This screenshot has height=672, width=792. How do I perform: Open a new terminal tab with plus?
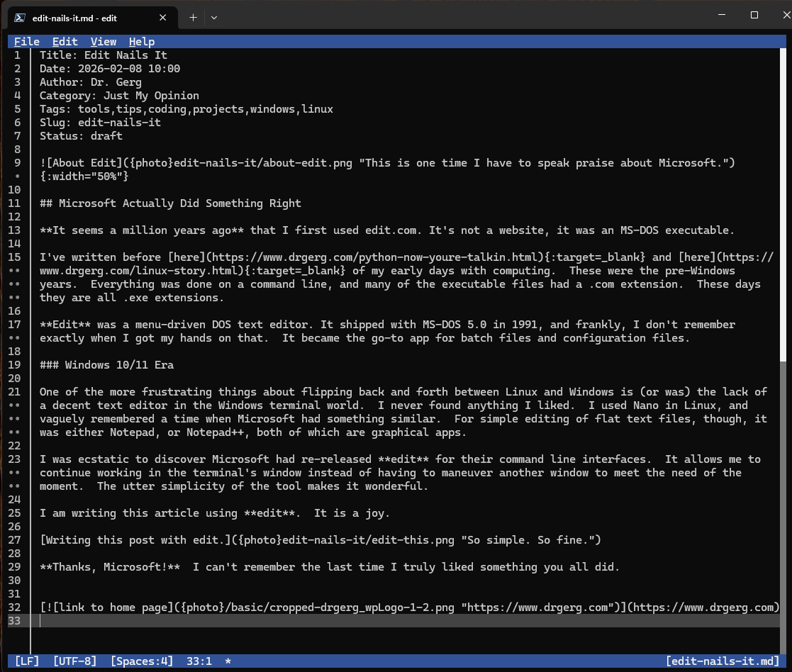(x=193, y=18)
